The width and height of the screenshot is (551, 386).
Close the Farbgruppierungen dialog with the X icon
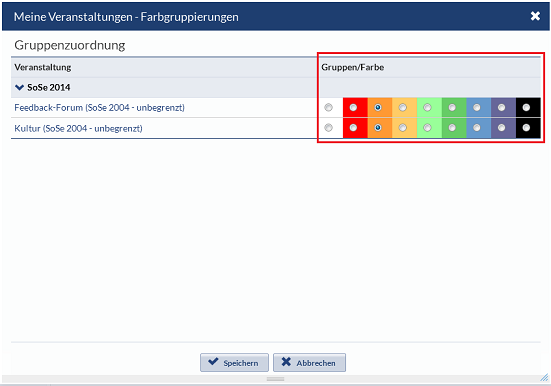[x=535, y=16]
